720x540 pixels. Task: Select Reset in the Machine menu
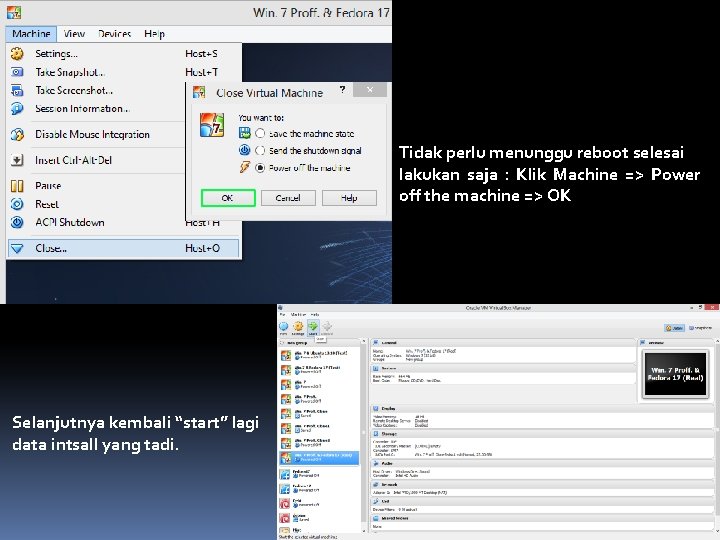[x=96, y=204]
